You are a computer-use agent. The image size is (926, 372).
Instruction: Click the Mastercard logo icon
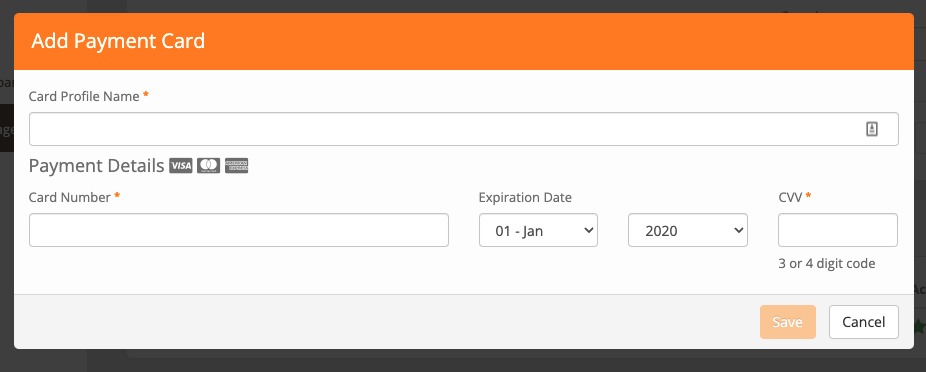[x=208, y=166]
